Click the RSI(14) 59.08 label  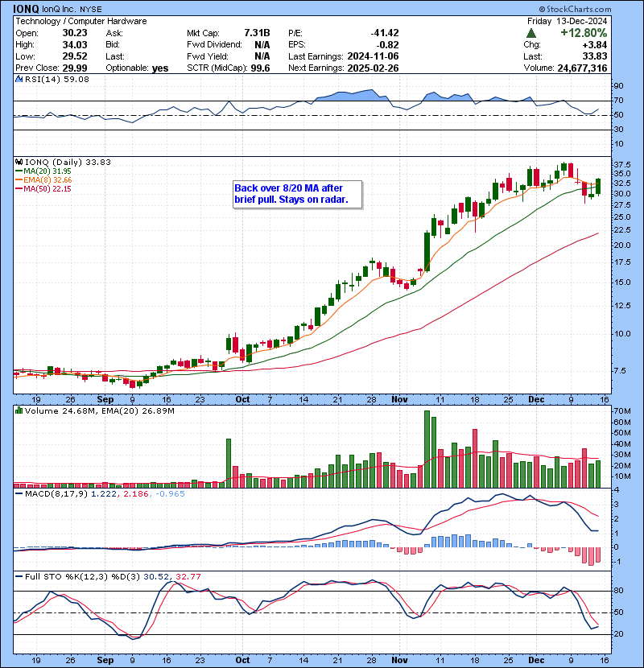pos(56,79)
